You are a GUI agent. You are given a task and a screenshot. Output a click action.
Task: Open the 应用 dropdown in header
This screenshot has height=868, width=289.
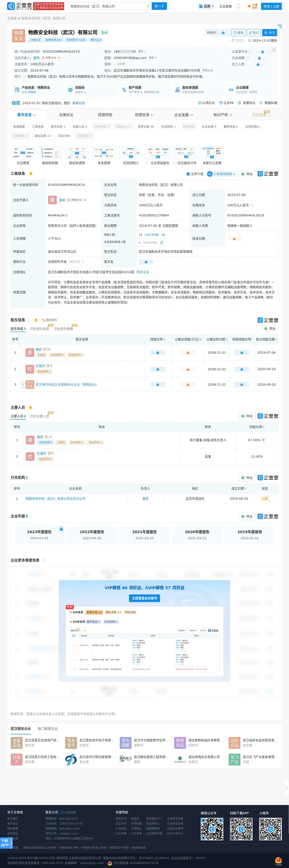206,6
